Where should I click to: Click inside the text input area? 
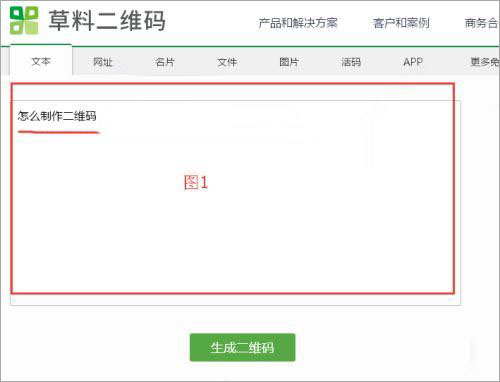click(236, 203)
